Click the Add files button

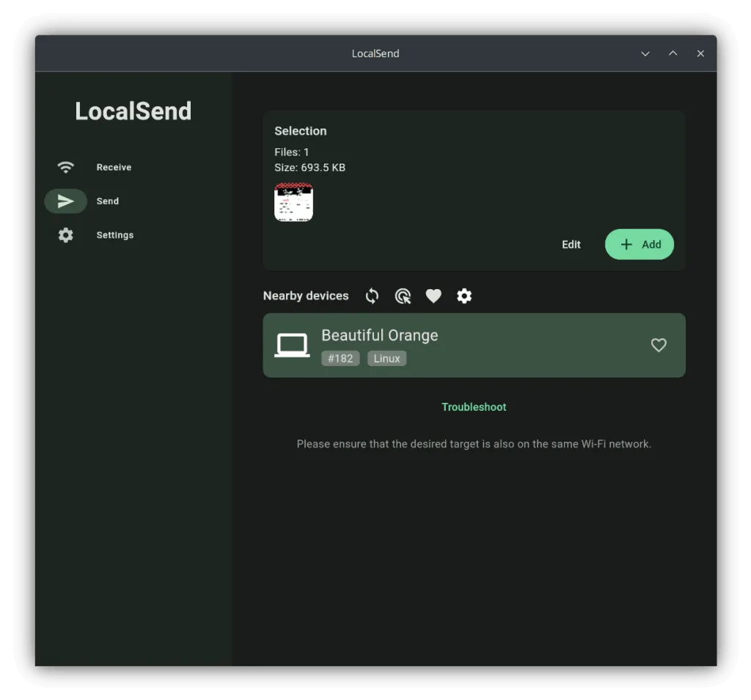click(x=640, y=244)
